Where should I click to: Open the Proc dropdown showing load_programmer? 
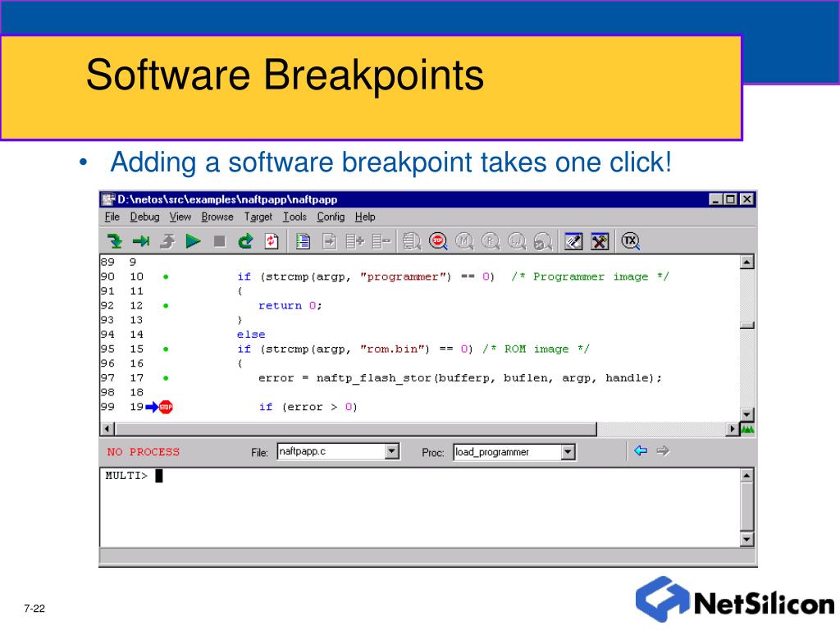point(568,452)
